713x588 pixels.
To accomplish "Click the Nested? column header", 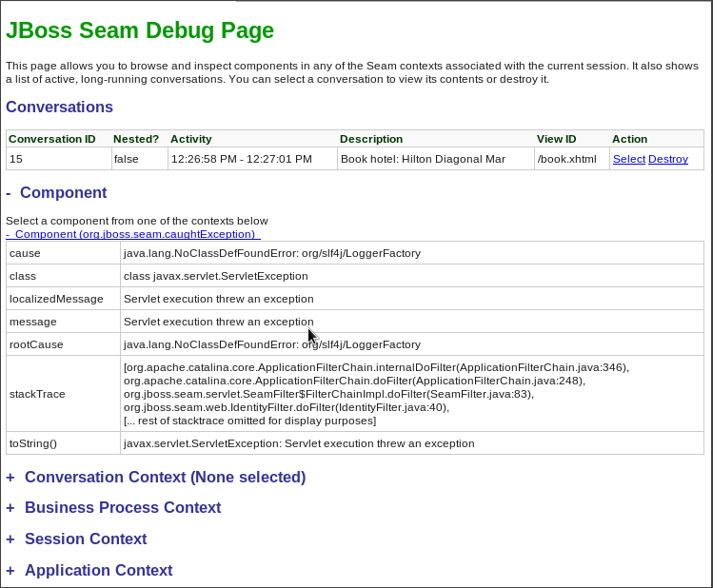I will [136, 139].
